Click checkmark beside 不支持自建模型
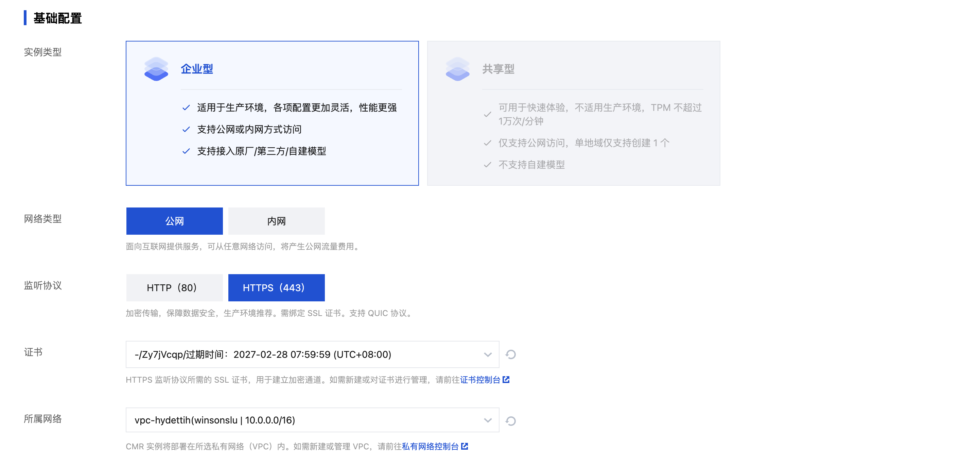Viewport: 980px width, 466px height. [487, 165]
